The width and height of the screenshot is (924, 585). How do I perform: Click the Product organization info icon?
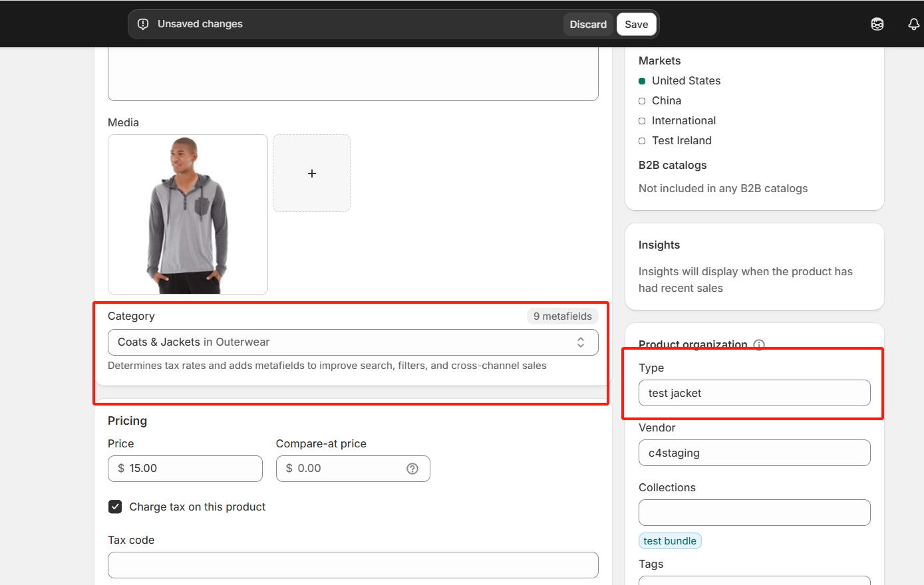tap(759, 344)
